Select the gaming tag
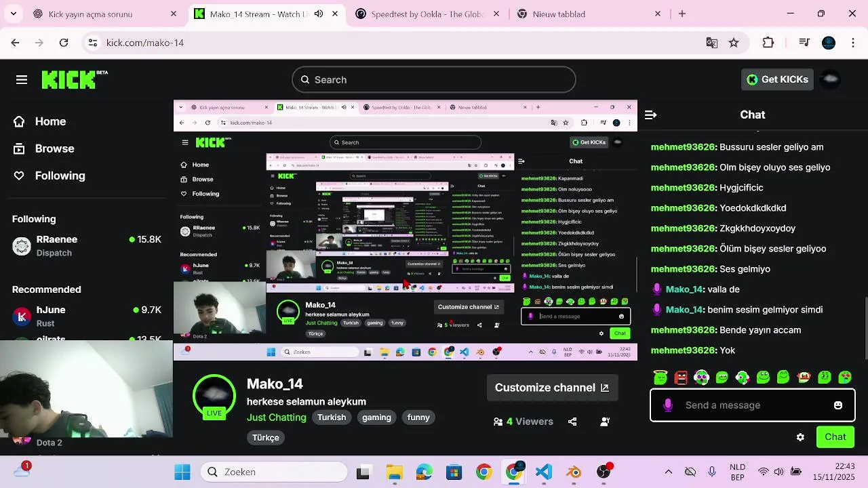 (376, 418)
